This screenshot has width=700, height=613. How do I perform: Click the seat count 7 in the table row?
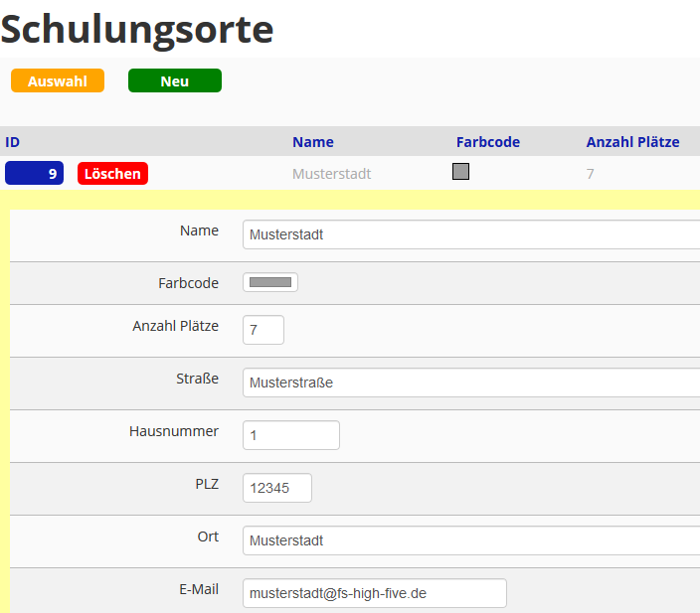click(590, 174)
